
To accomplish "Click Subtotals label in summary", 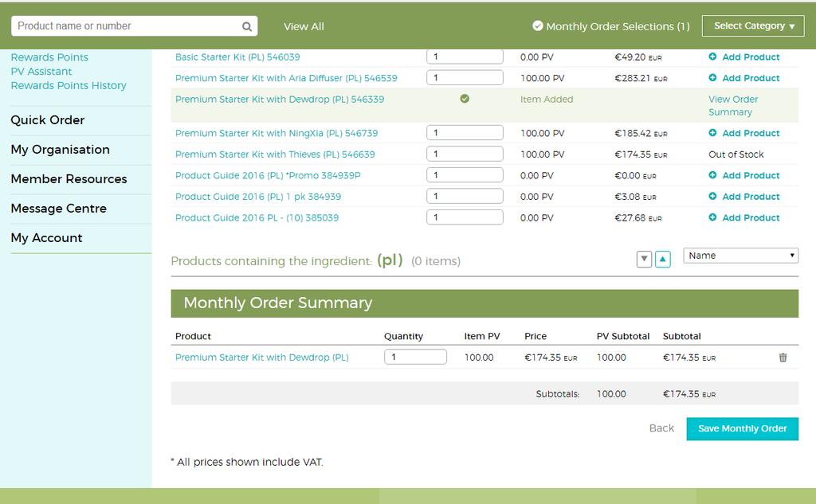I will pyautogui.click(x=557, y=394).
